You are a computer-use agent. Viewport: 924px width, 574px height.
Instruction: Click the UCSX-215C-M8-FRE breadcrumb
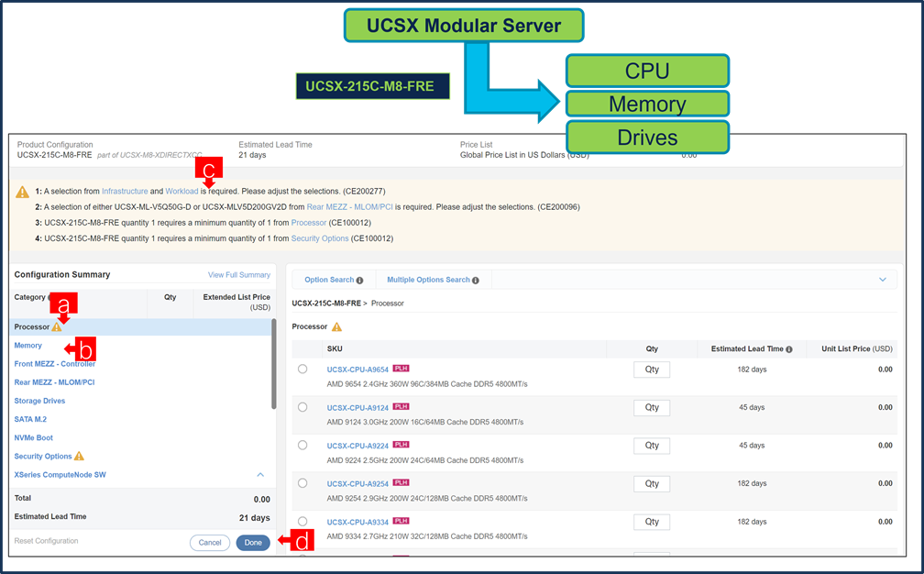[x=326, y=304]
